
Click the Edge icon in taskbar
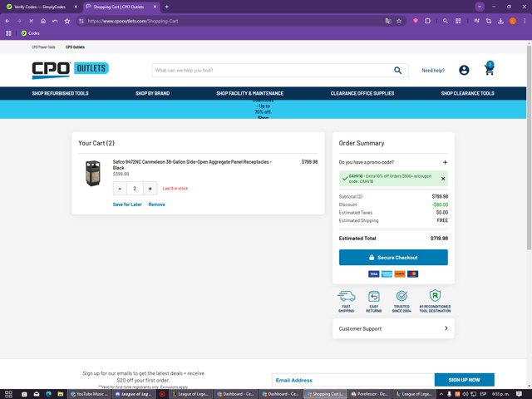pyautogui.click(x=48, y=394)
